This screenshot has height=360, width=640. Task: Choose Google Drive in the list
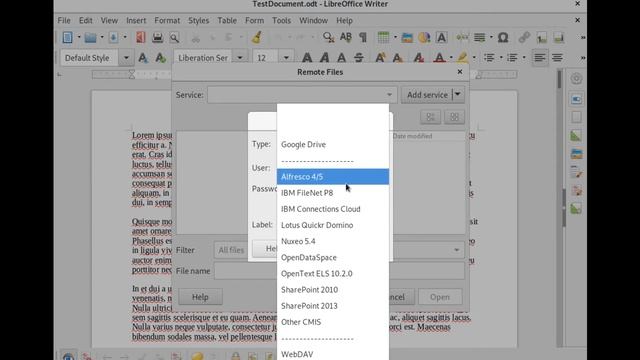(x=333, y=144)
